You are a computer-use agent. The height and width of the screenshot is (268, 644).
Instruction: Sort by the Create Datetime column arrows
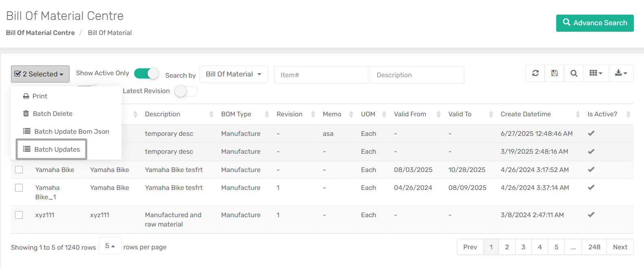pyautogui.click(x=578, y=114)
